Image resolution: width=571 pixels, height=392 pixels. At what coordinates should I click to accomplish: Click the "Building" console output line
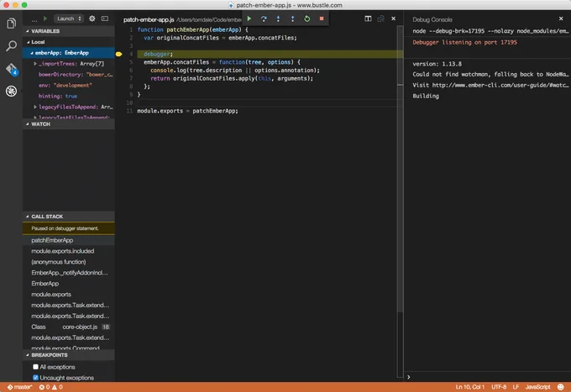[426, 96]
